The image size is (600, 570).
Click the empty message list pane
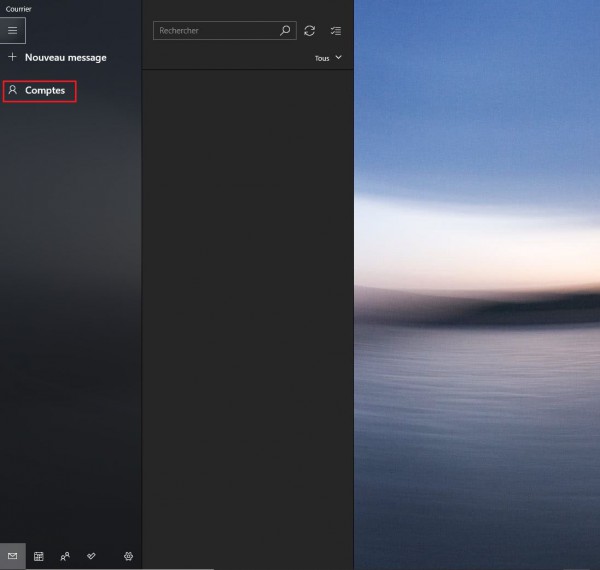point(248,300)
